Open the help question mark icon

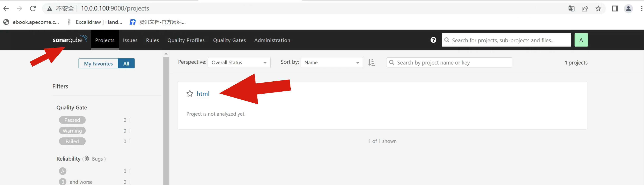click(x=433, y=40)
